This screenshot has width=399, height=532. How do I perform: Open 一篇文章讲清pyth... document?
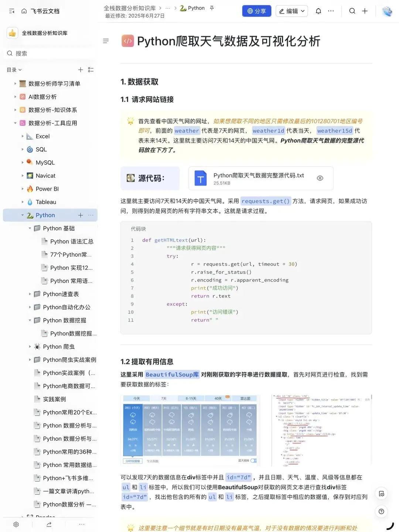click(x=68, y=491)
